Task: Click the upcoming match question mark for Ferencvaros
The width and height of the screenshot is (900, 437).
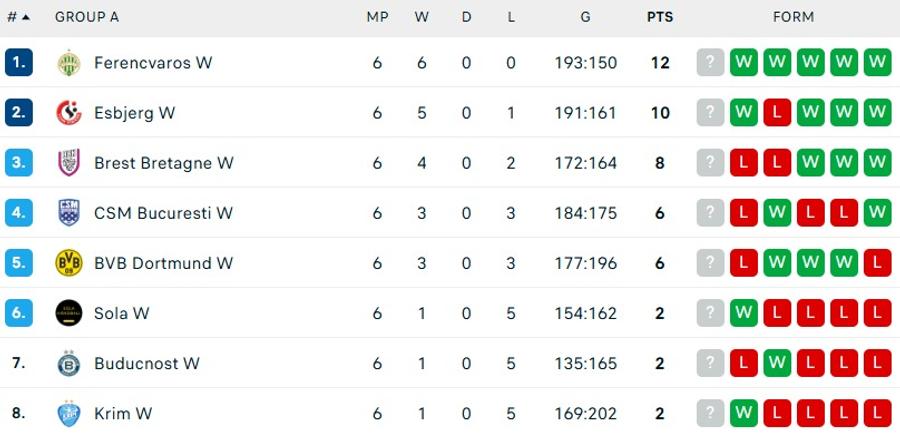Action: [711, 63]
